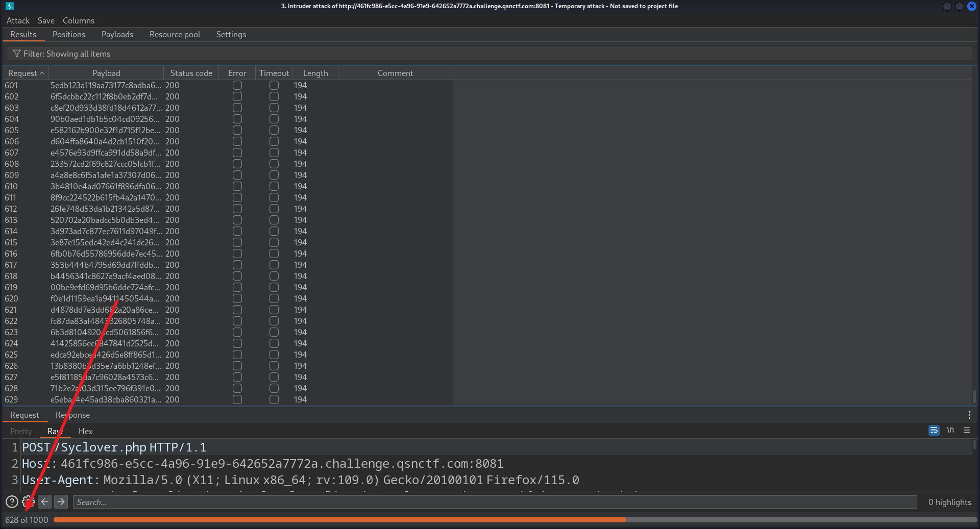The height and width of the screenshot is (529, 980).
Task: Toggle Error checkbox for request 615
Action: pos(237,243)
